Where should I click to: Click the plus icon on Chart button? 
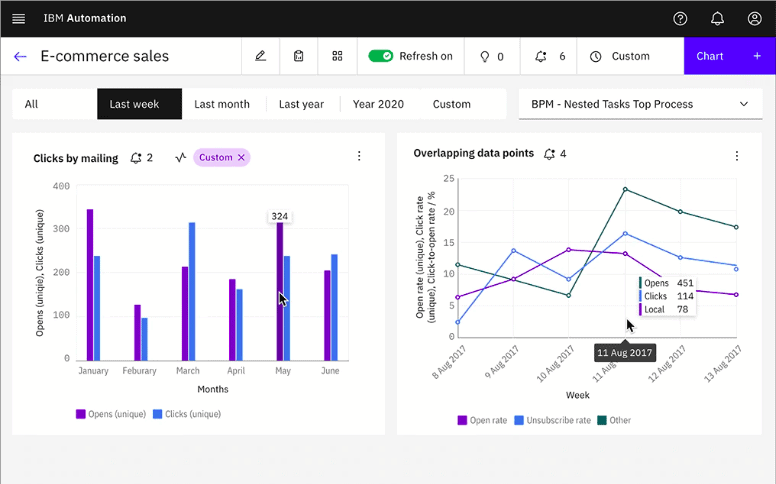coord(757,56)
